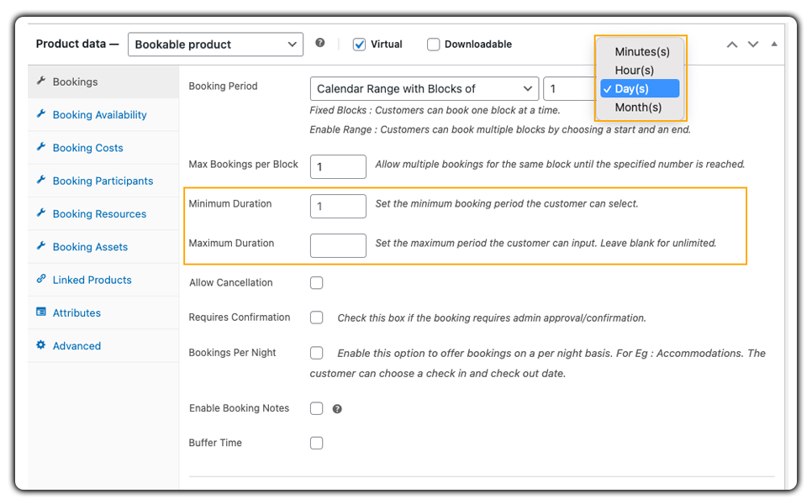This screenshot has width=812, height=504.
Task: Open the Booking Resources tab
Action: coord(103,213)
